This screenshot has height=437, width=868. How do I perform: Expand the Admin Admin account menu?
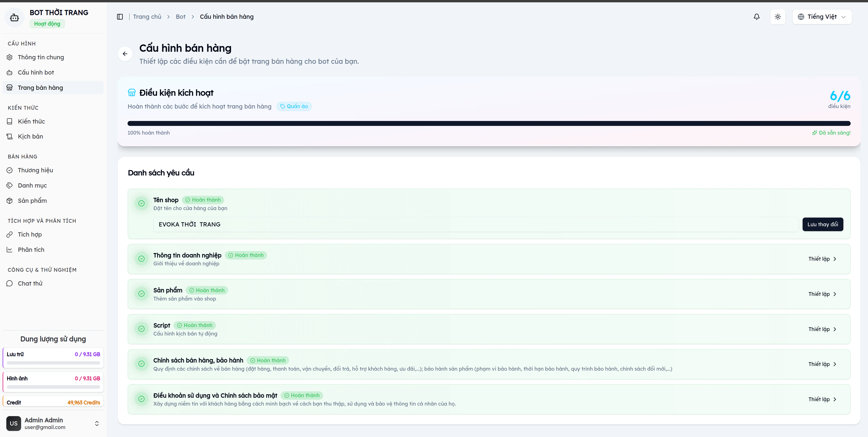click(97, 423)
